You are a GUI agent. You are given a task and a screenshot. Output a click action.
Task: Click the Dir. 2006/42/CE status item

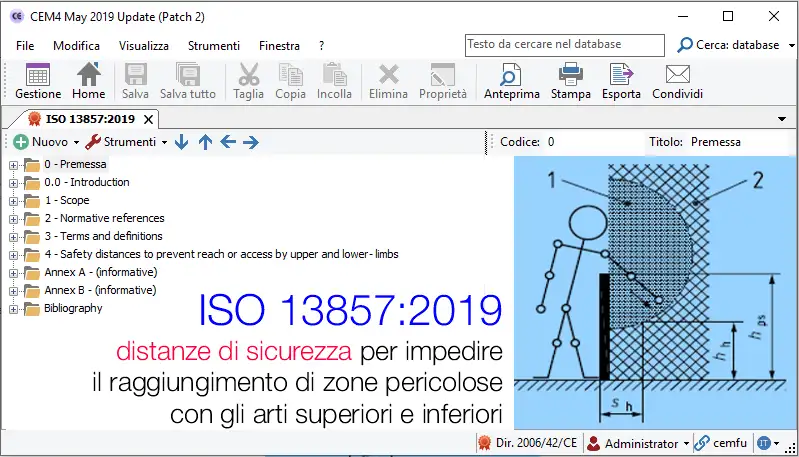coord(528,443)
